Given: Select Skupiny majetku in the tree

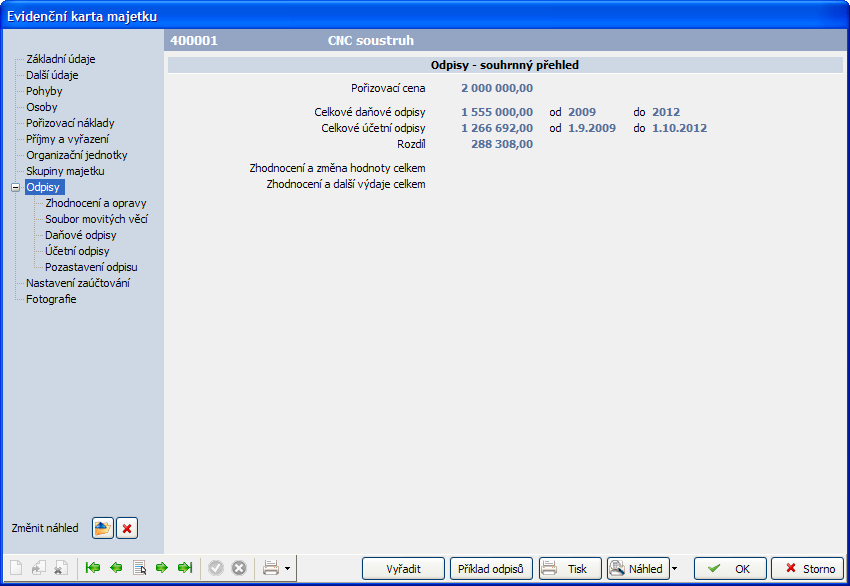Looking at the screenshot, I should coord(65,171).
